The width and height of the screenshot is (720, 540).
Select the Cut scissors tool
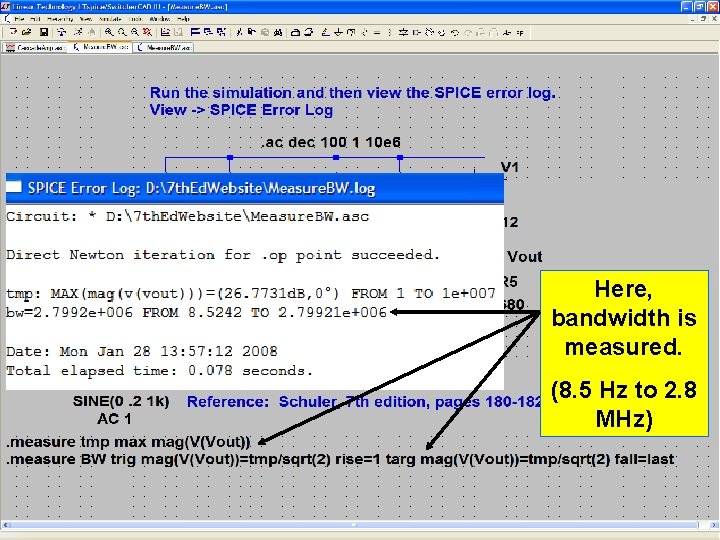[x=239, y=32]
